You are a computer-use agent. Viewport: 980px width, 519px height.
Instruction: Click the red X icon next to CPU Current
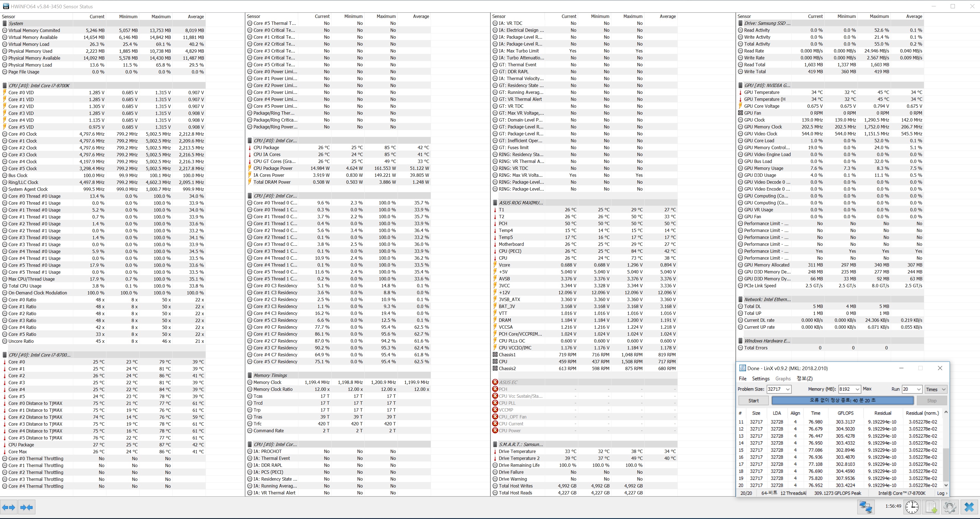coord(495,423)
